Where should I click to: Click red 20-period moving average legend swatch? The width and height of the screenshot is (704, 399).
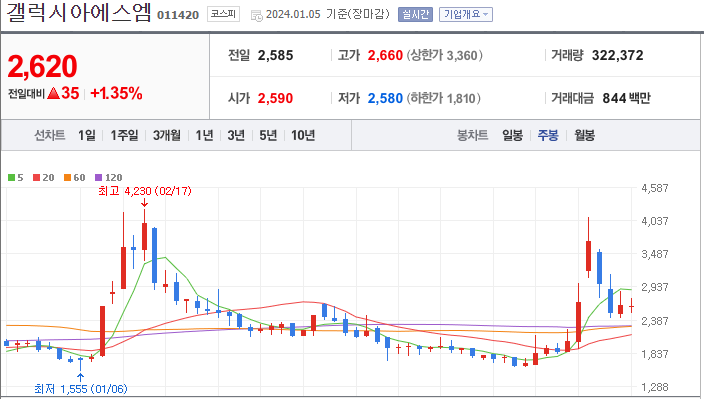tap(37, 178)
